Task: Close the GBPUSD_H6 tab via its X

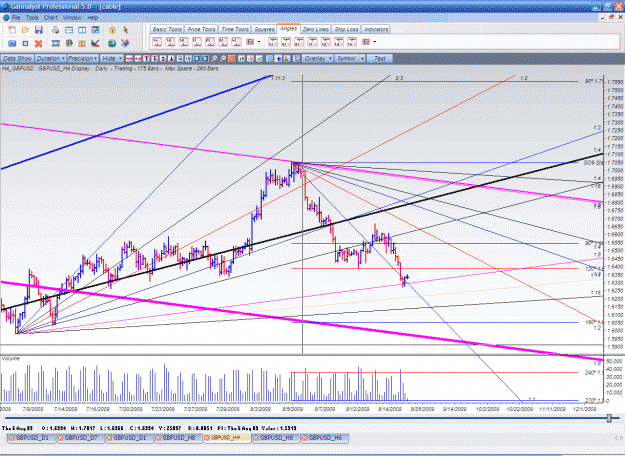Action: [305, 438]
